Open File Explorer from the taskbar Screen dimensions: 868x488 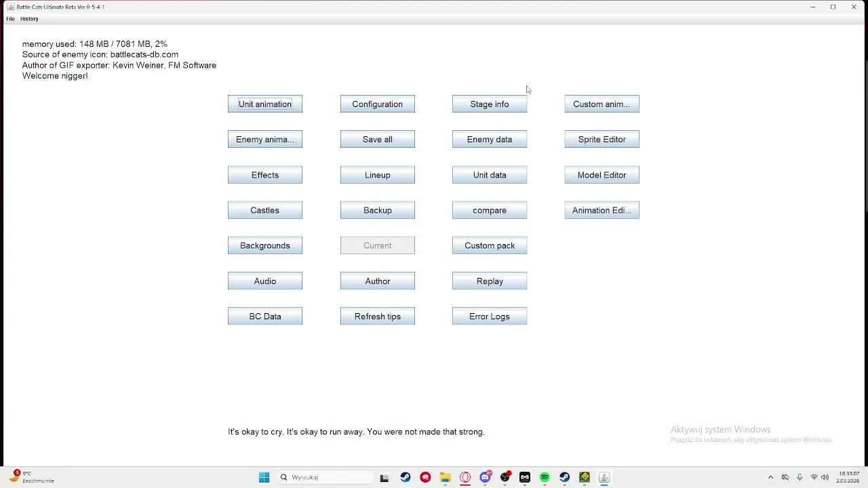pos(445,477)
